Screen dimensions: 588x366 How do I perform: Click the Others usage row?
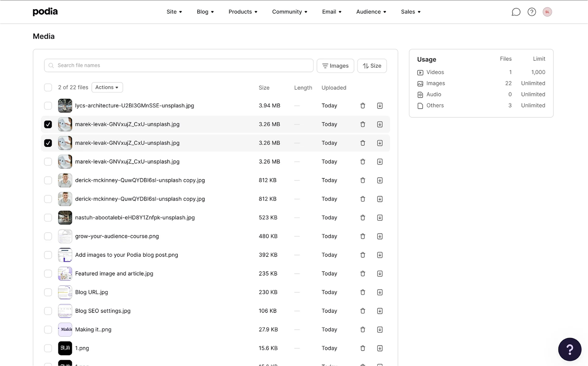[x=481, y=105]
